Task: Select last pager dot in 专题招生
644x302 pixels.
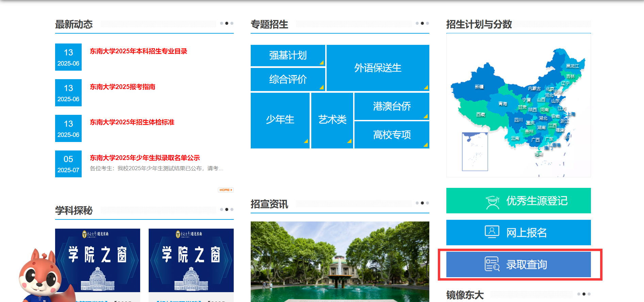Action: coord(428,23)
